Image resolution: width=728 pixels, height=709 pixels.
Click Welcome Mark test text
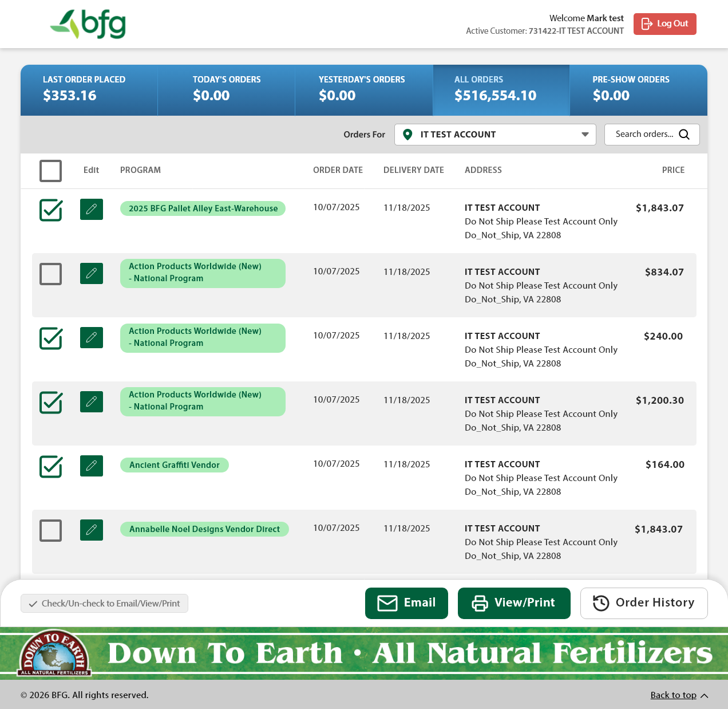point(587,18)
